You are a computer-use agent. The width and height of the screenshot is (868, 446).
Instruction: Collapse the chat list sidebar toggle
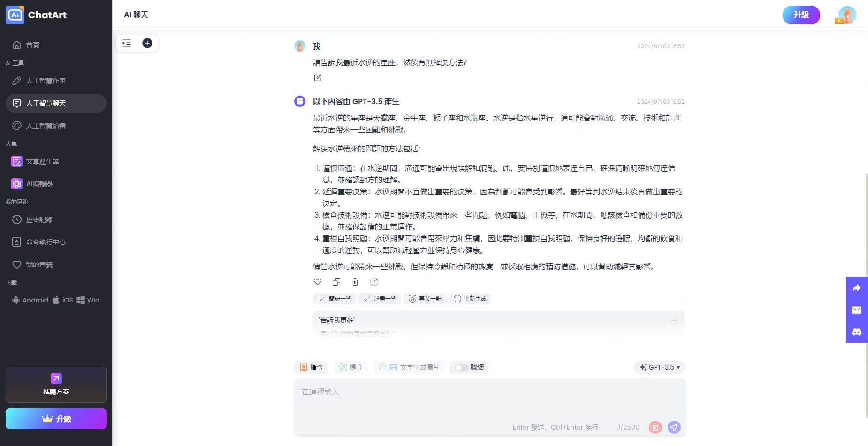click(x=127, y=43)
